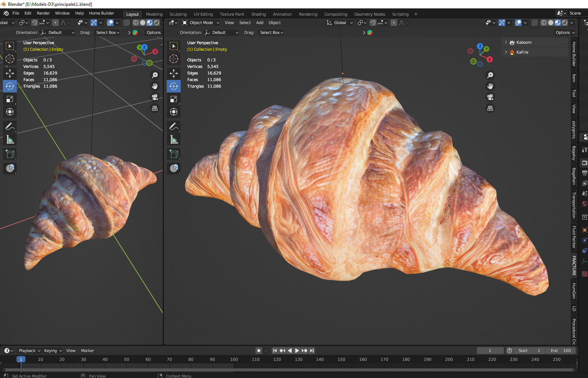Click Options button in left viewport
Image resolution: width=588 pixels, height=378 pixels.
(154, 33)
